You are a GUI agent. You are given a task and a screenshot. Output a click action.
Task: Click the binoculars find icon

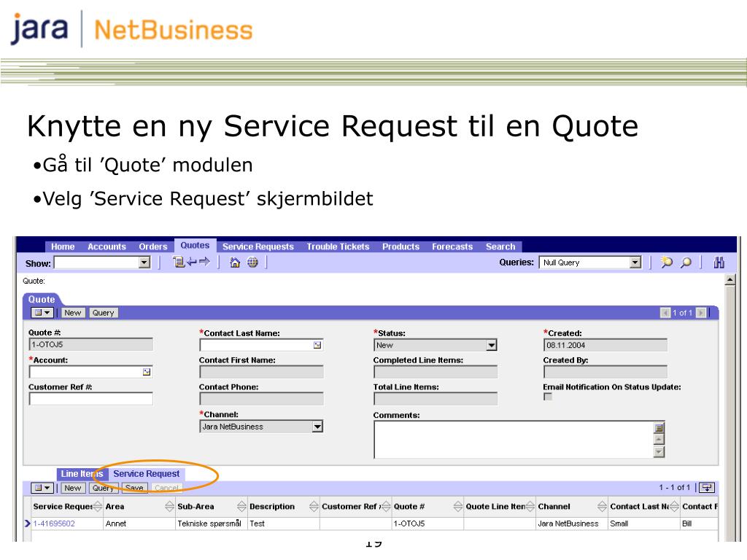tap(719, 262)
